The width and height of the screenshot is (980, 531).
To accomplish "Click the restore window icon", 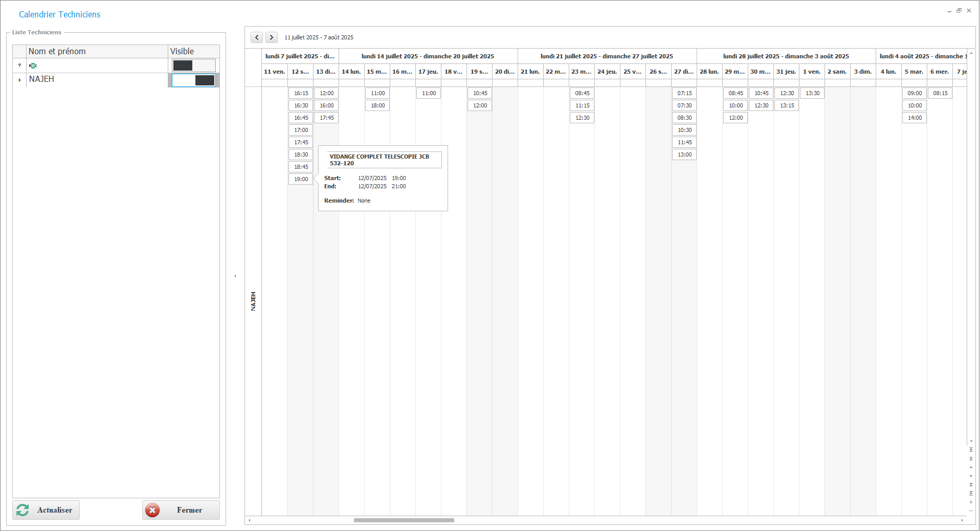I will coord(959,11).
